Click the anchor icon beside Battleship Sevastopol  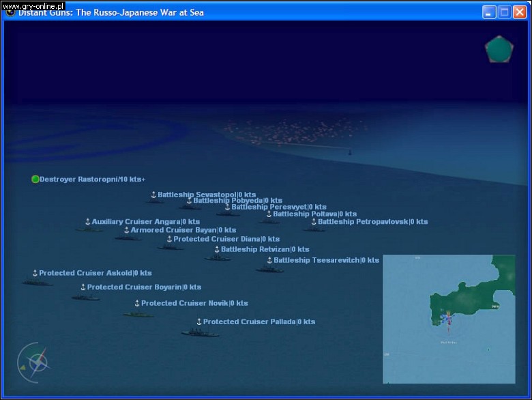(153, 195)
